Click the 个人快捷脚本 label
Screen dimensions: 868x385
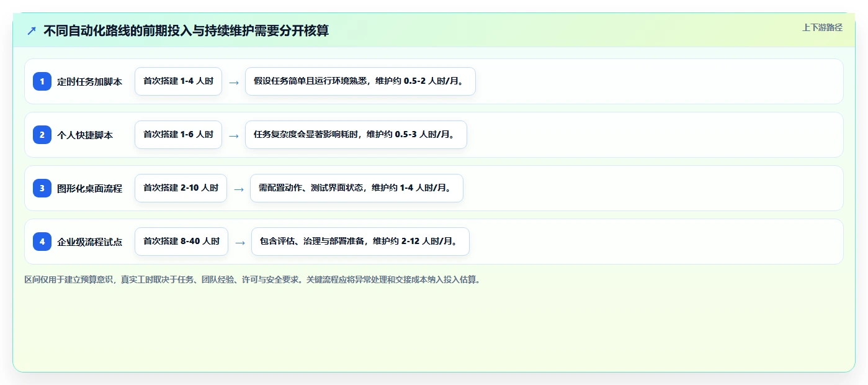pyautogui.click(x=85, y=135)
